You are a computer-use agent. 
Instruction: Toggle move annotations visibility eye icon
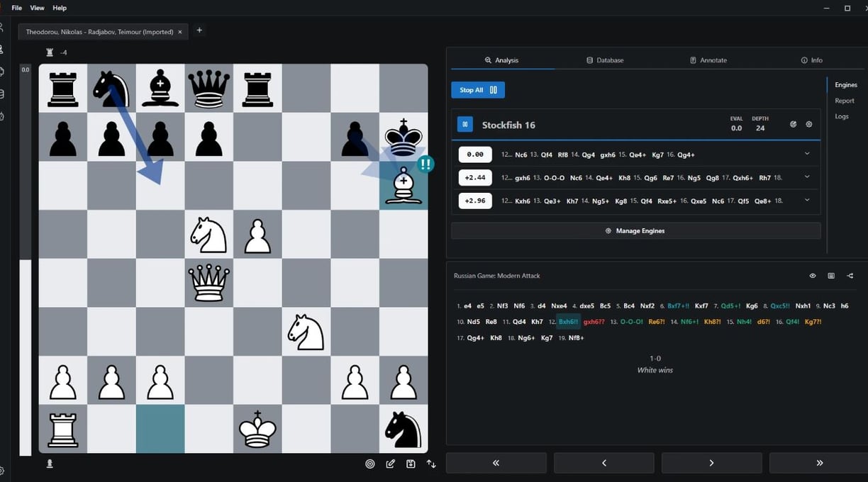(813, 276)
